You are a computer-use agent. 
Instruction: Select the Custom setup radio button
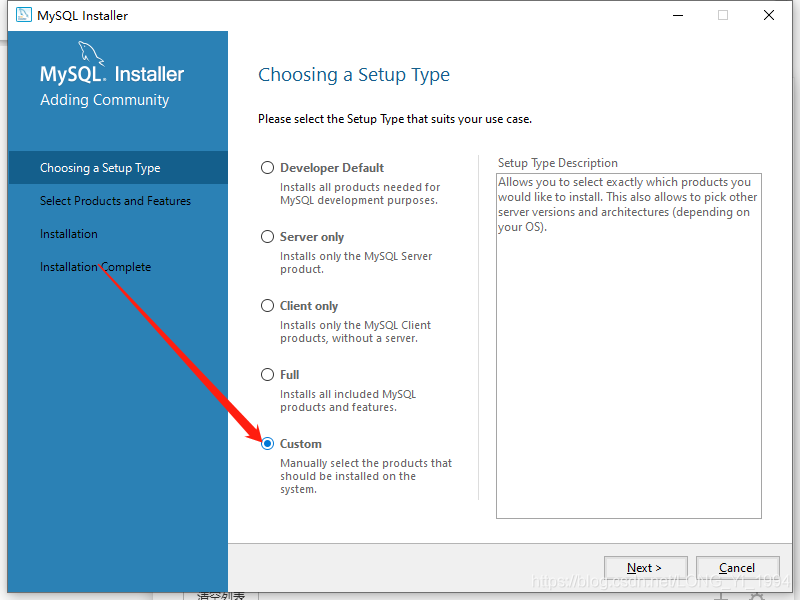pyautogui.click(x=267, y=444)
